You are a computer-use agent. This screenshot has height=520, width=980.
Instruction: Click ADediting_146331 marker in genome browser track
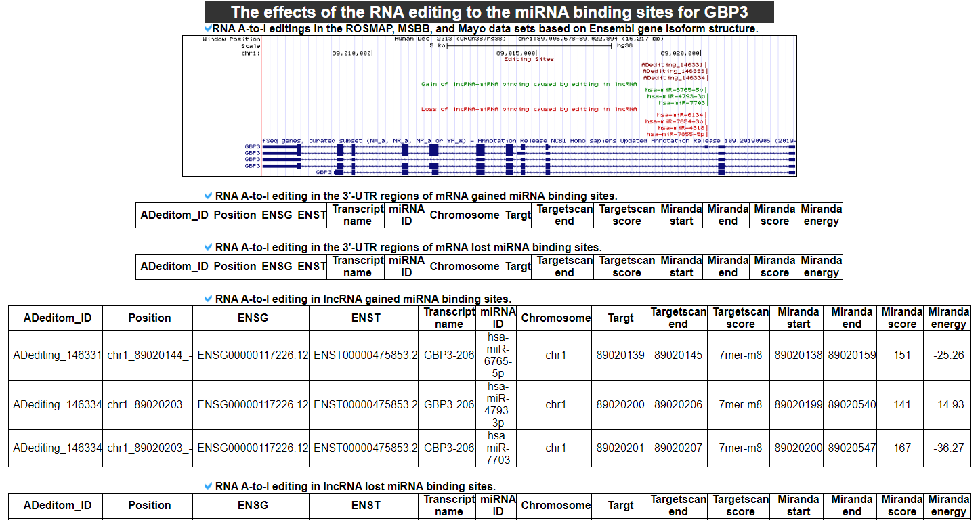pyautogui.click(x=673, y=65)
